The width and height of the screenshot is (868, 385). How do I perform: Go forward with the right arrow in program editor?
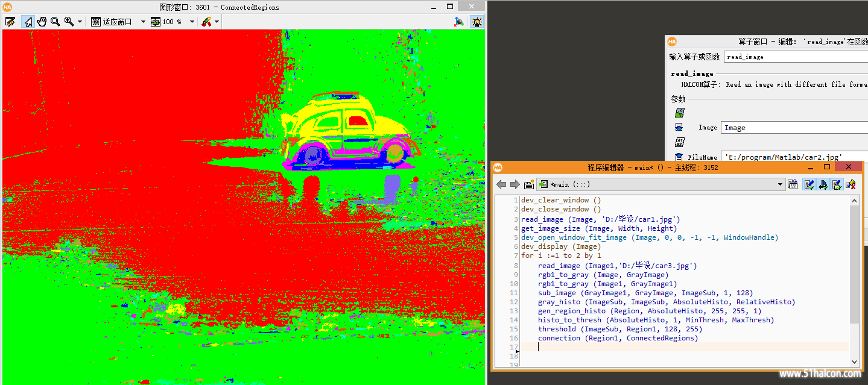(515, 184)
